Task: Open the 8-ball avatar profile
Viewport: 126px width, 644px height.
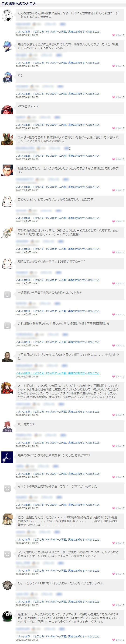Action: [7, 616]
